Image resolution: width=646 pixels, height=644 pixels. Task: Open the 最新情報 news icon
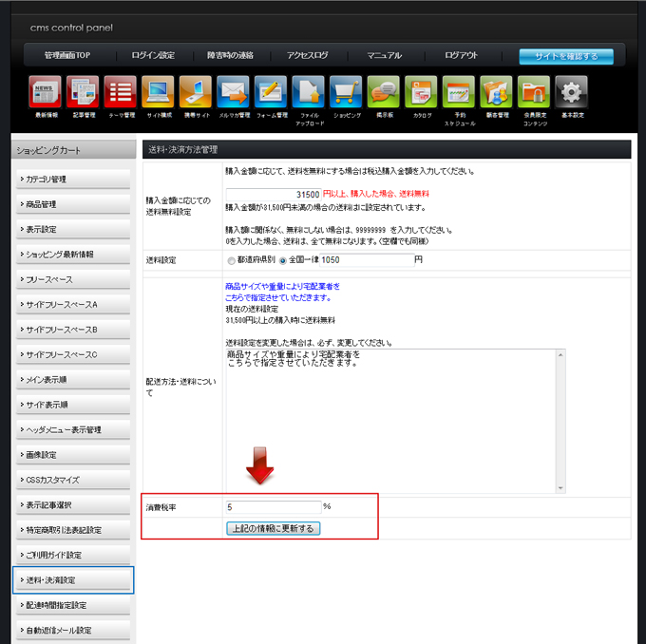click(x=46, y=93)
